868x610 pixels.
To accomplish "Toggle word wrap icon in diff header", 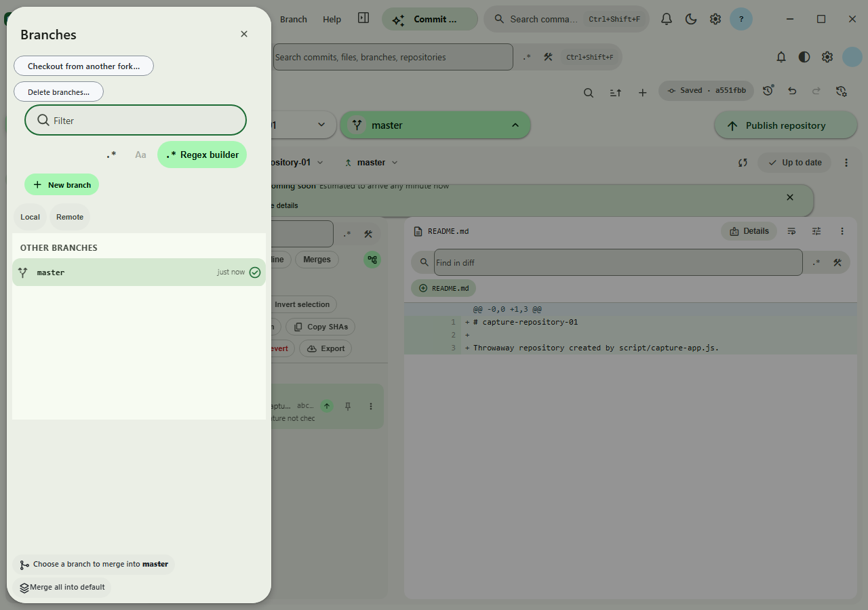I will (x=791, y=231).
